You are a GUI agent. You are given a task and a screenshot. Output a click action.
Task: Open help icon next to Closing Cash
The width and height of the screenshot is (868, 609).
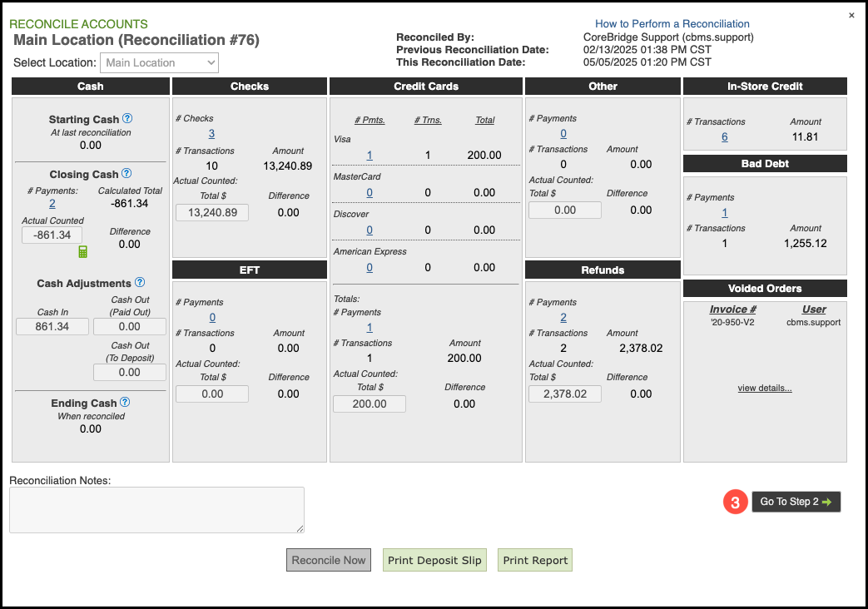[x=126, y=173]
